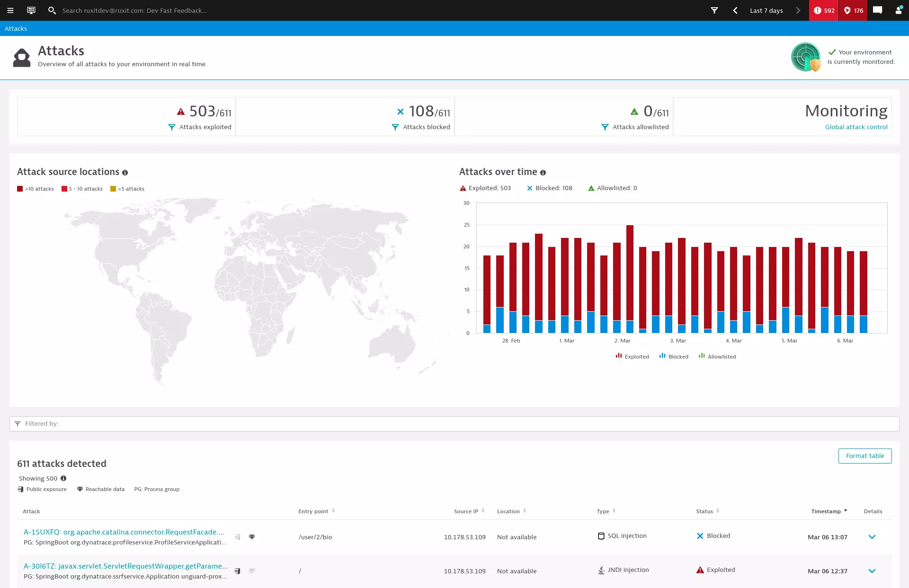This screenshot has height=588, width=909.
Task: Open the user account icon
Action: click(x=898, y=10)
